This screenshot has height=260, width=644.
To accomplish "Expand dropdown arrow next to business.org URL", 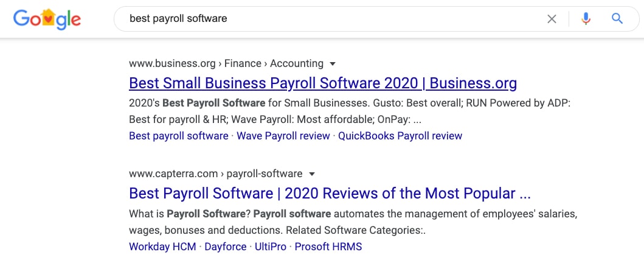I will [x=333, y=64].
